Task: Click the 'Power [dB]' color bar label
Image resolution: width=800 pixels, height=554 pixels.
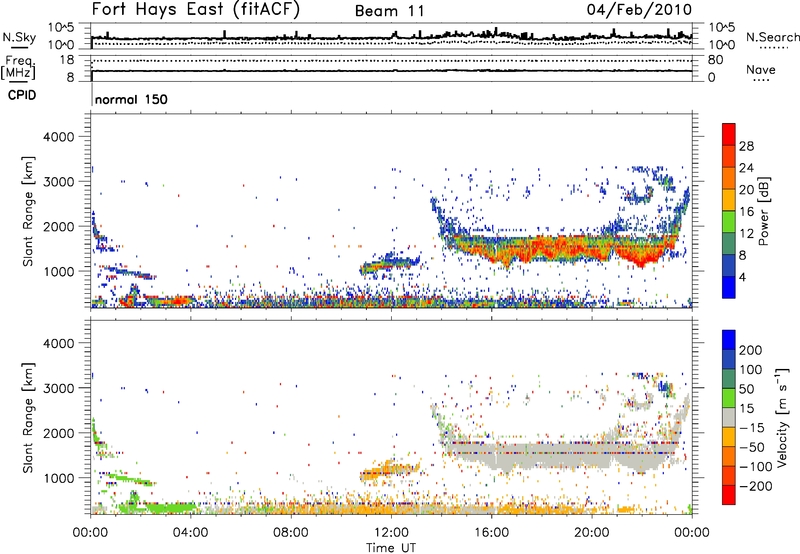Action: (x=763, y=211)
